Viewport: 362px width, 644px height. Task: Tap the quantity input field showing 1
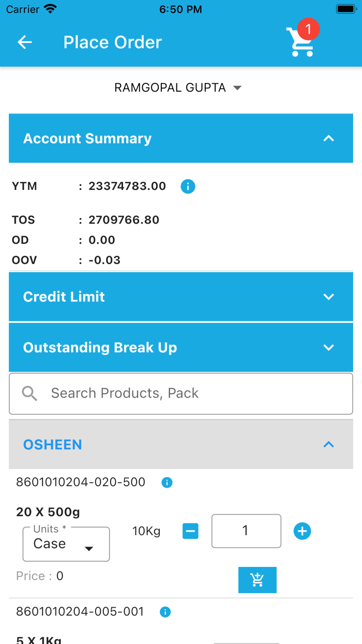click(246, 531)
